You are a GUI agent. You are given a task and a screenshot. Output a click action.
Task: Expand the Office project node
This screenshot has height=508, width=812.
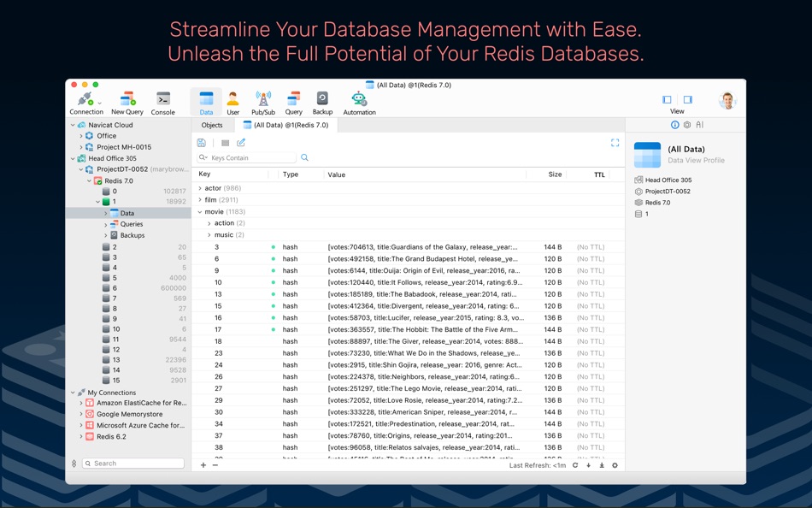(x=81, y=136)
